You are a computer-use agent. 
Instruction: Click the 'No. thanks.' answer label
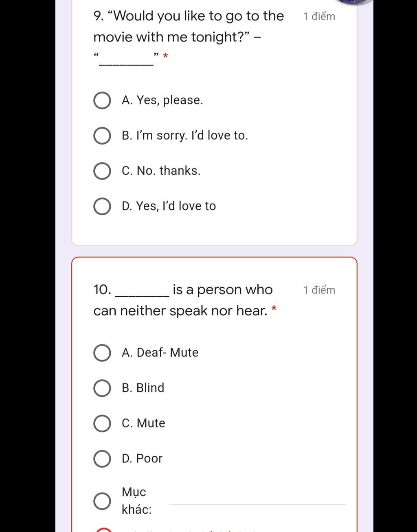coord(161,171)
